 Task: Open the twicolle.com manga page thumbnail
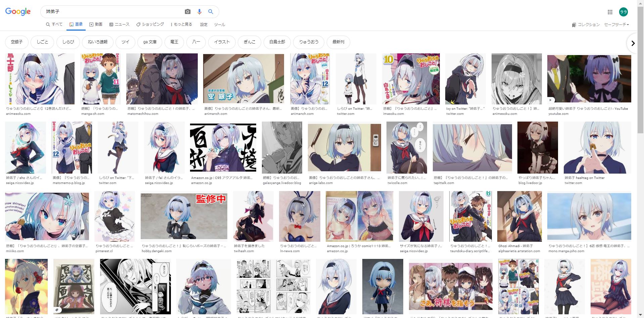[407, 148]
